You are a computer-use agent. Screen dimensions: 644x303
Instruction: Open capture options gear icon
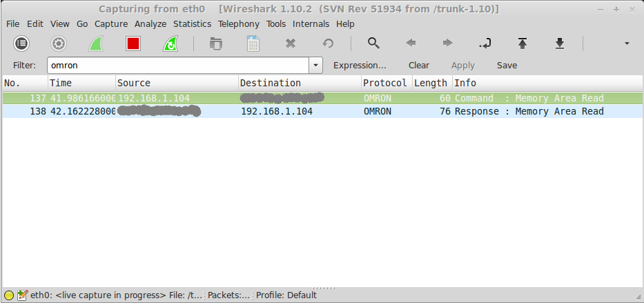59,43
